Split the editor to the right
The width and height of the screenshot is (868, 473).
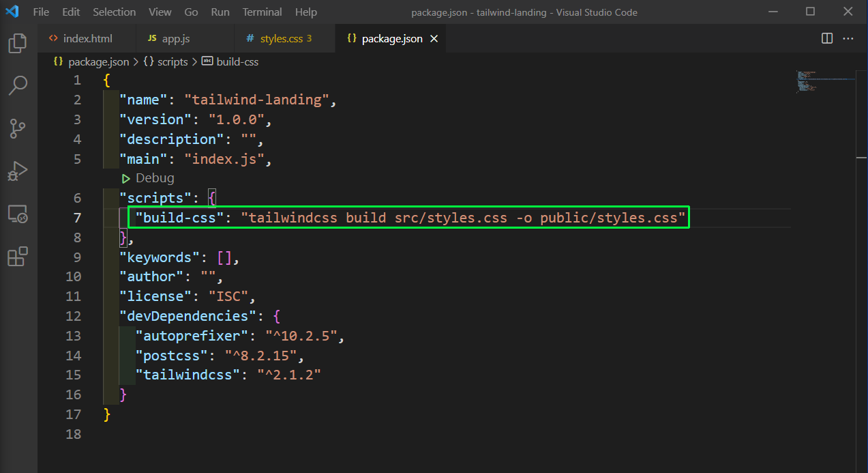[x=827, y=38]
